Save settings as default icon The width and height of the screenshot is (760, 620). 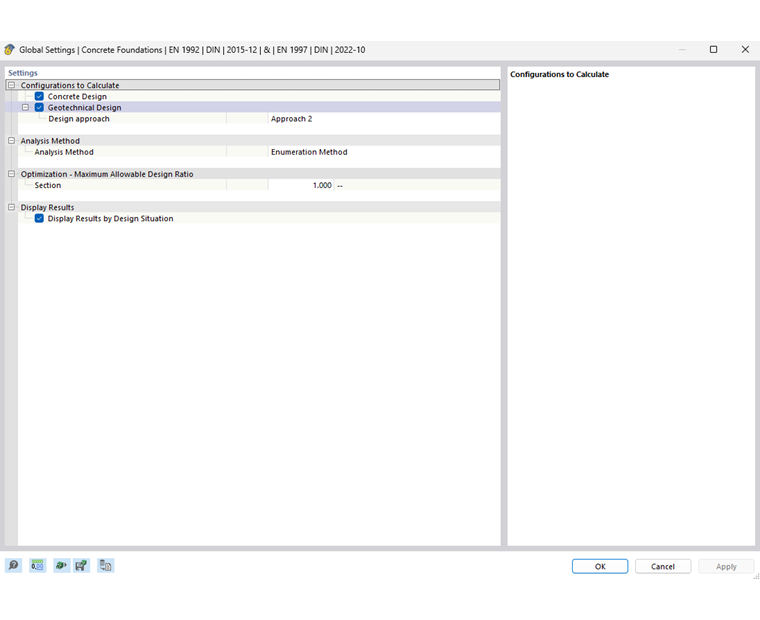pos(81,565)
